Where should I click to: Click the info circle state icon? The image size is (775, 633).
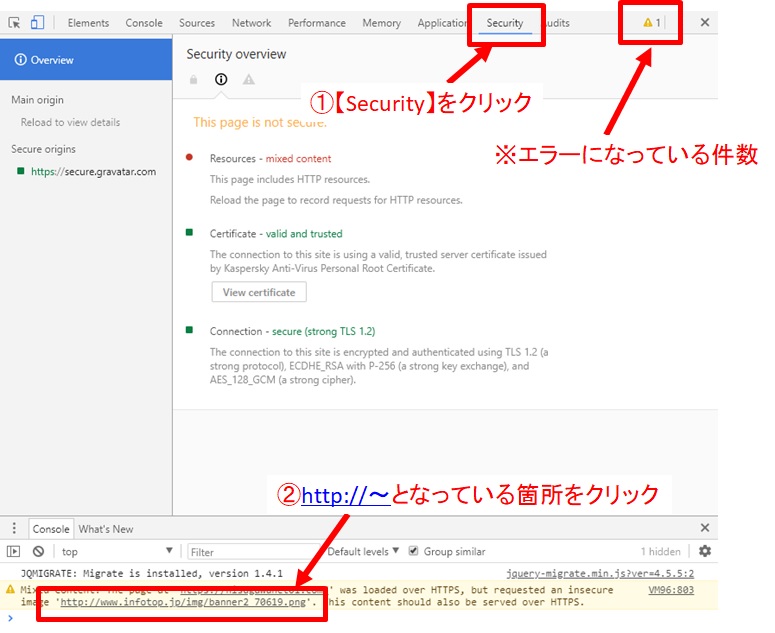click(221, 79)
